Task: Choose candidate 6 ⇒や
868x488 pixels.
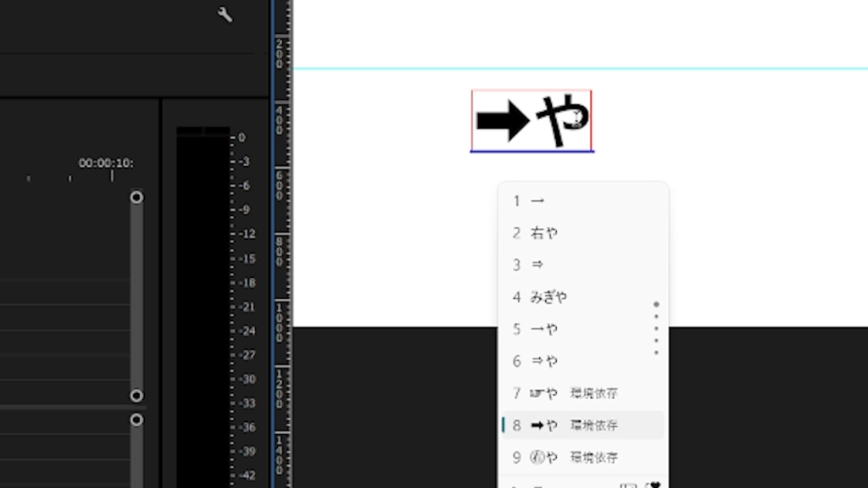Action: (x=583, y=361)
